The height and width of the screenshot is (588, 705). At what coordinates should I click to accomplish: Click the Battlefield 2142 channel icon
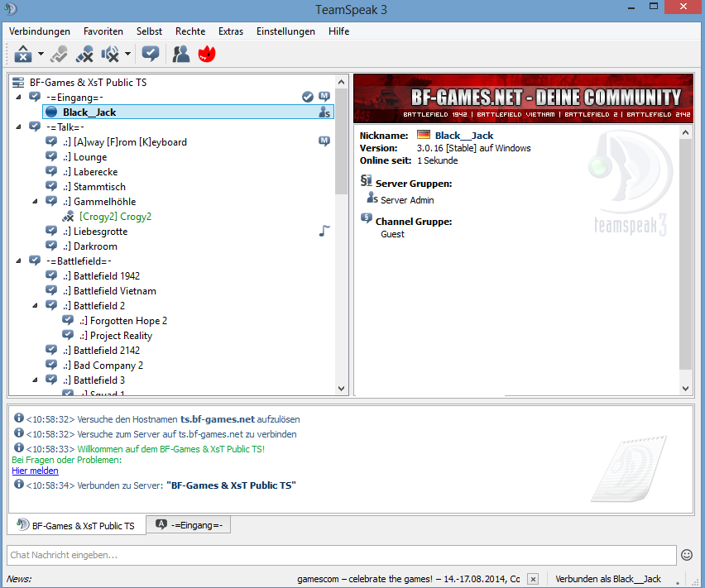pyautogui.click(x=51, y=350)
